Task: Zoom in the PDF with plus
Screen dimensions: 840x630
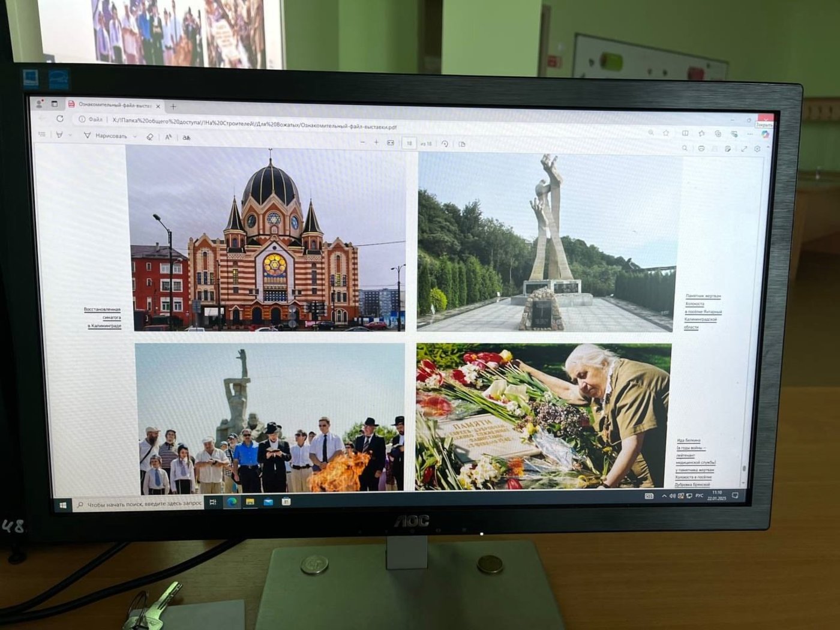Action: coord(376,143)
